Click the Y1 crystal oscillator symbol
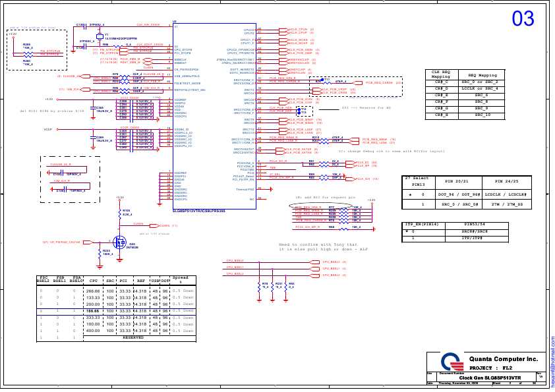Screen dimensions: 555x392 coord(100,36)
